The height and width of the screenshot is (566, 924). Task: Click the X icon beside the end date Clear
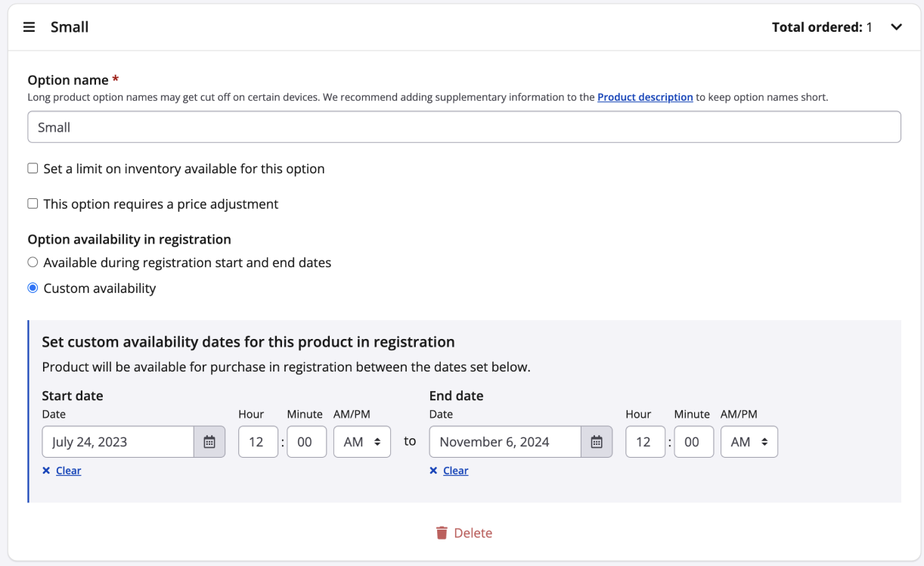coord(433,470)
